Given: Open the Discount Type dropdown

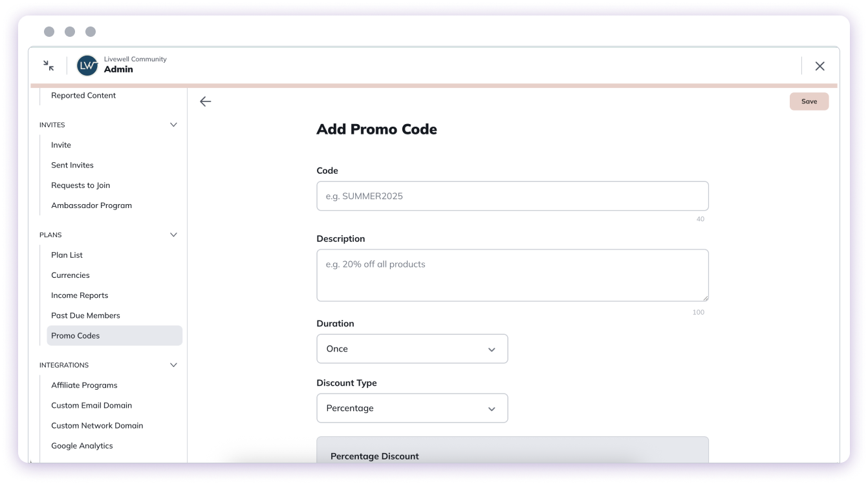Looking at the screenshot, I should pyautogui.click(x=412, y=408).
